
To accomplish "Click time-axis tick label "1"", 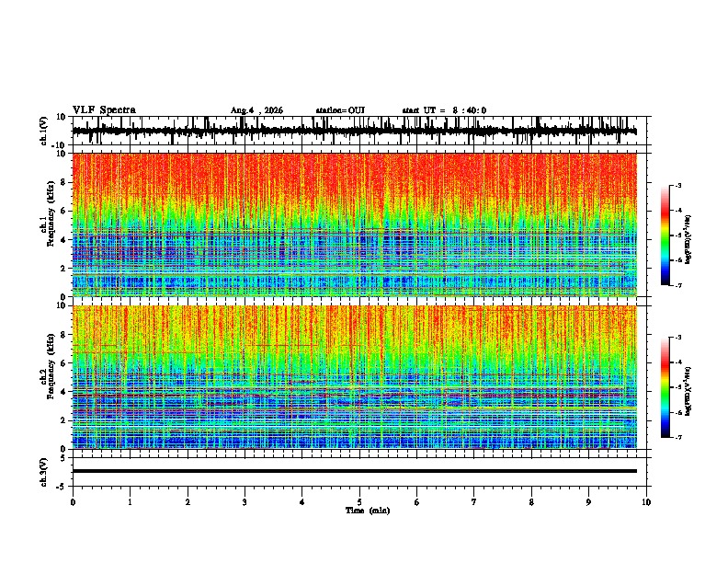I will [x=130, y=501].
